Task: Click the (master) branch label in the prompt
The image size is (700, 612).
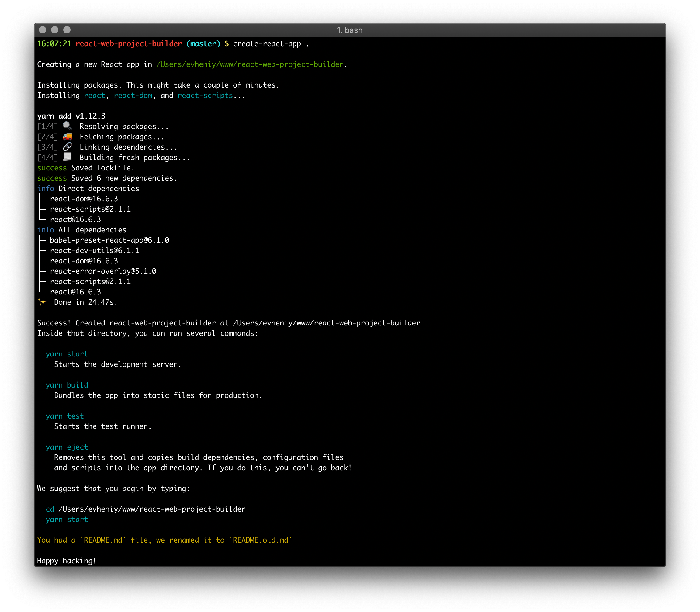Action: tap(203, 44)
